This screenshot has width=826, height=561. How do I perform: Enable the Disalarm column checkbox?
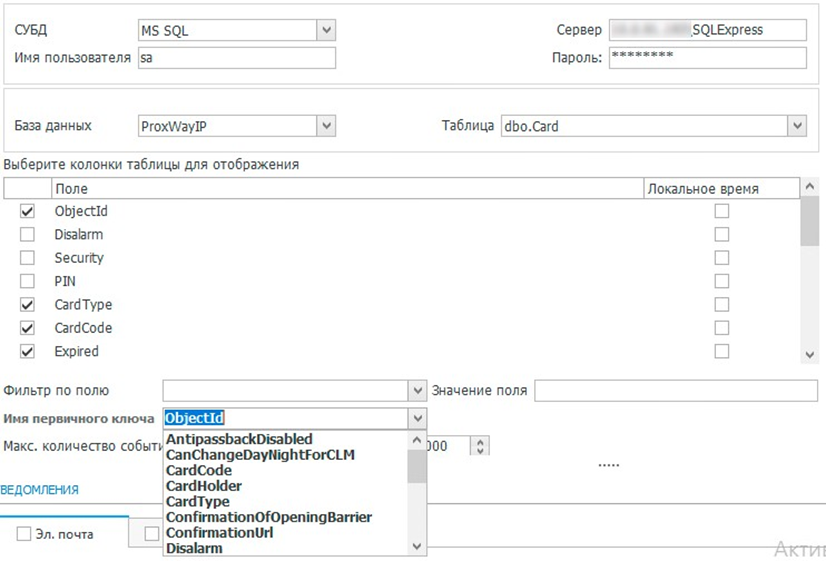pyautogui.click(x=27, y=235)
